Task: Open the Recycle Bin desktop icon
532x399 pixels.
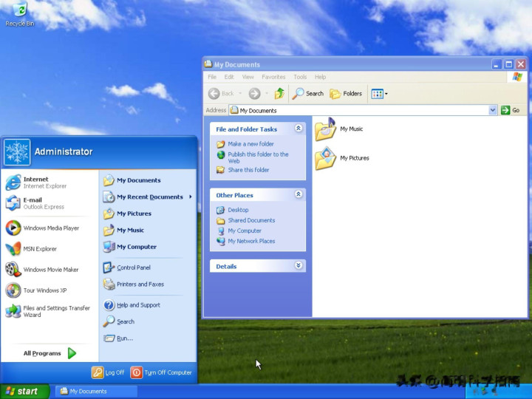Action: coord(20,14)
